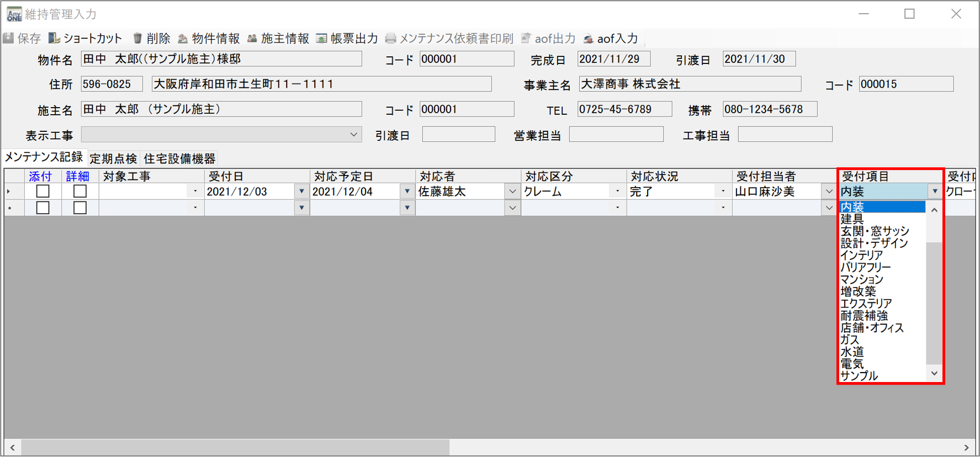
Task: Click the save (保存) floppy icon
Action: click(9, 38)
